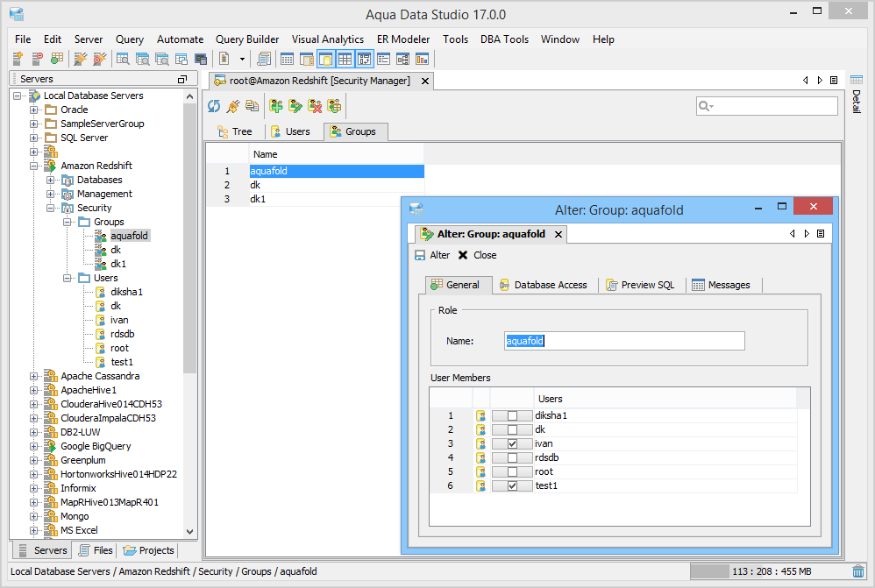Collapse the Amazon Redshift server node
Viewport: 875px width, 588px height.
pyautogui.click(x=34, y=166)
